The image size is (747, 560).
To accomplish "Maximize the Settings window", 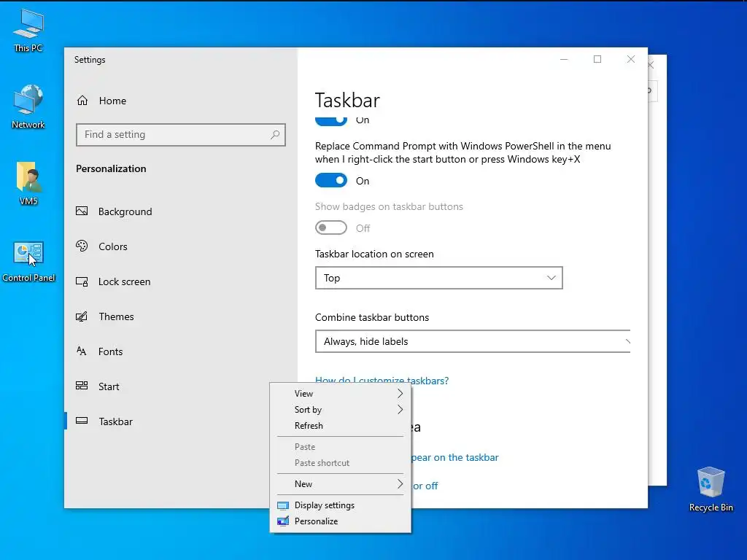I will click(597, 59).
